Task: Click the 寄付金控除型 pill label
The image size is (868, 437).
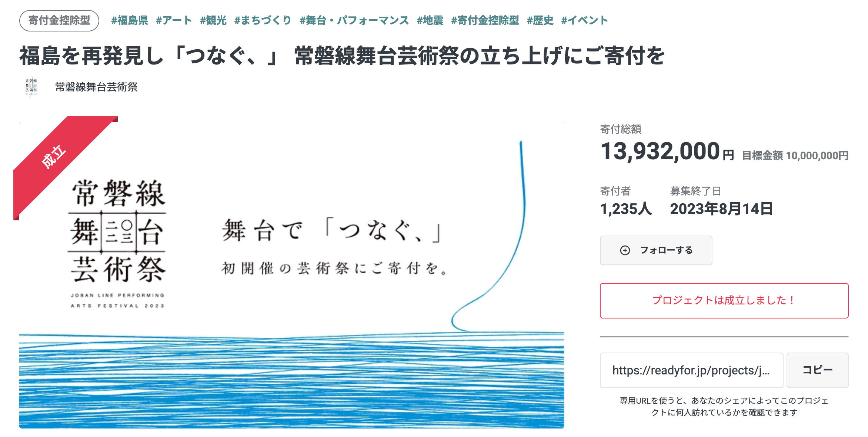Action: [x=59, y=21]
